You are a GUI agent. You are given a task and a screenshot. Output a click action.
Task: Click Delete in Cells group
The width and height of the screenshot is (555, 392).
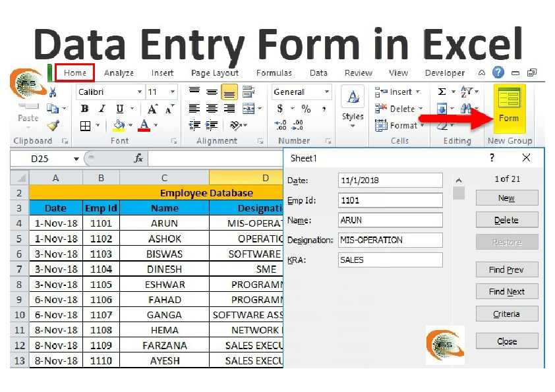[x=399, y=109]
